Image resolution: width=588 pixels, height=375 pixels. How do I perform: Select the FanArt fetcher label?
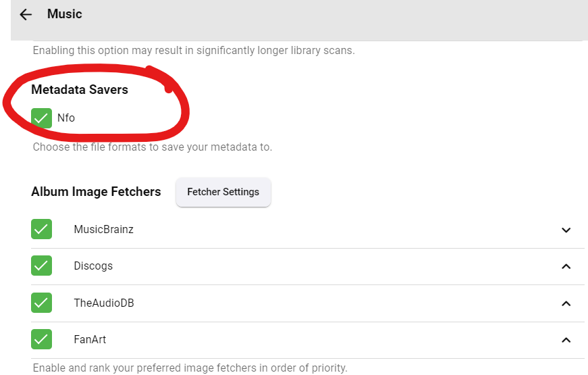pos(90,339)
